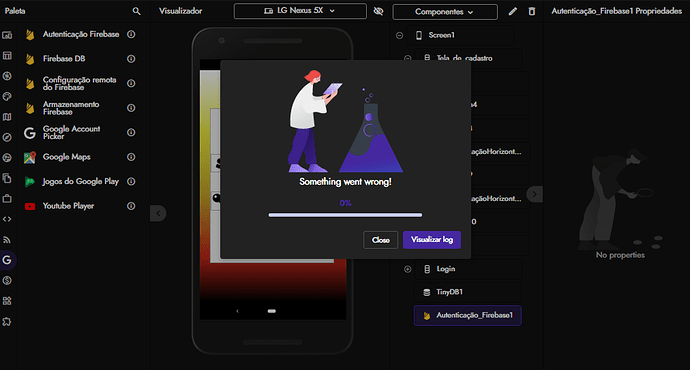This screenshot has width=690, height=370.
Task: Click the Visualizar log button
Action: click(432, 240)
